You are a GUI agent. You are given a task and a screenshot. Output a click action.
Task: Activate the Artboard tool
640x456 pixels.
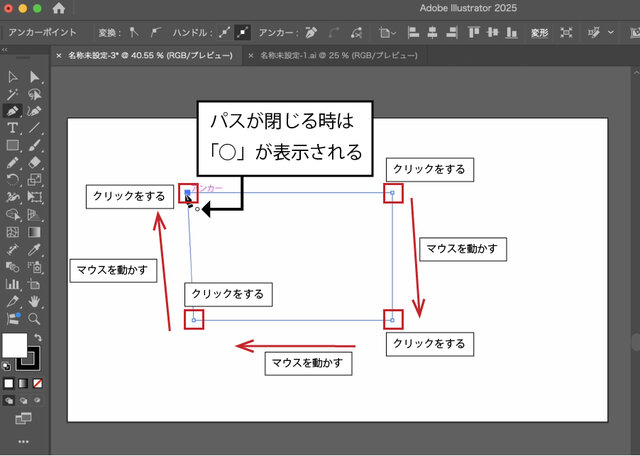click(x=35, y=284)
